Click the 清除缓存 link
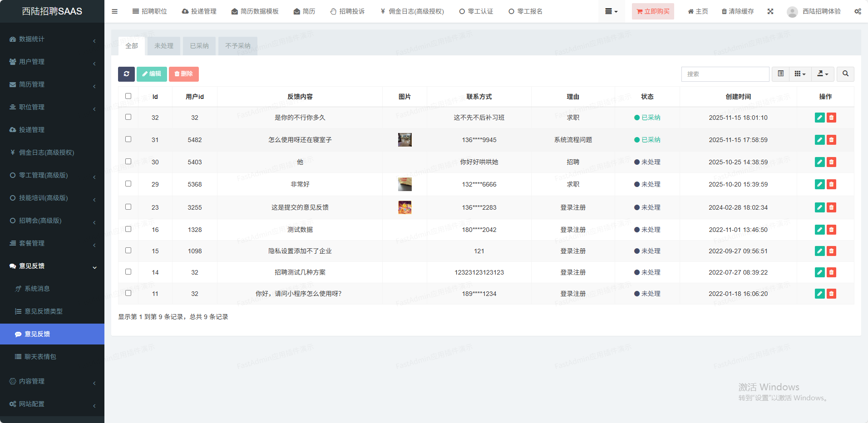 coord(738,11)
